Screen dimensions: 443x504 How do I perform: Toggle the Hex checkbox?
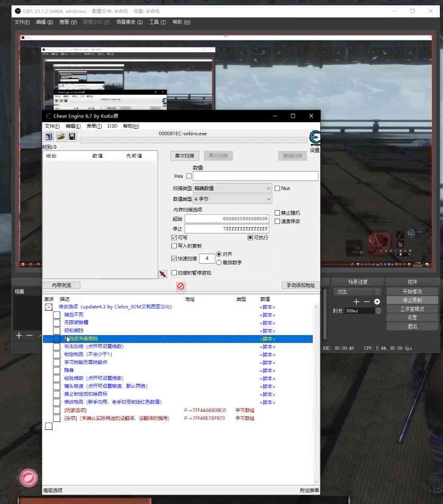[x=189, y=176]
